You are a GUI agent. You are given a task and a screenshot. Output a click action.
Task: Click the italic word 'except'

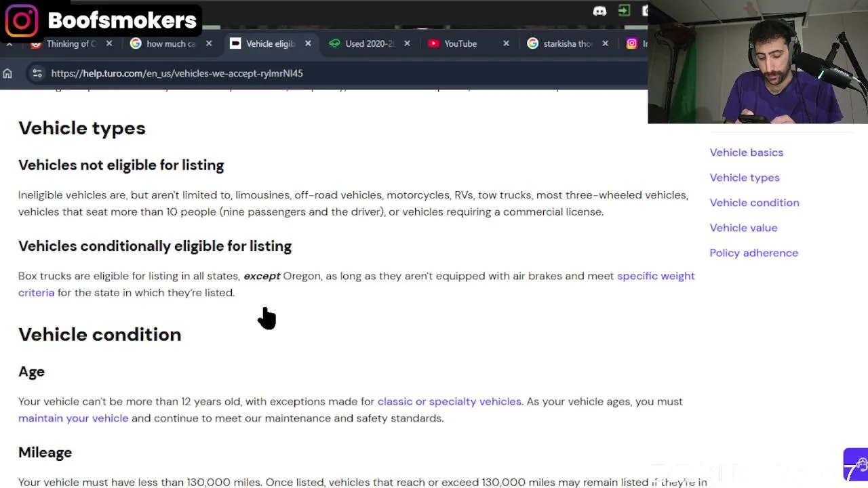tap(262, 276)
